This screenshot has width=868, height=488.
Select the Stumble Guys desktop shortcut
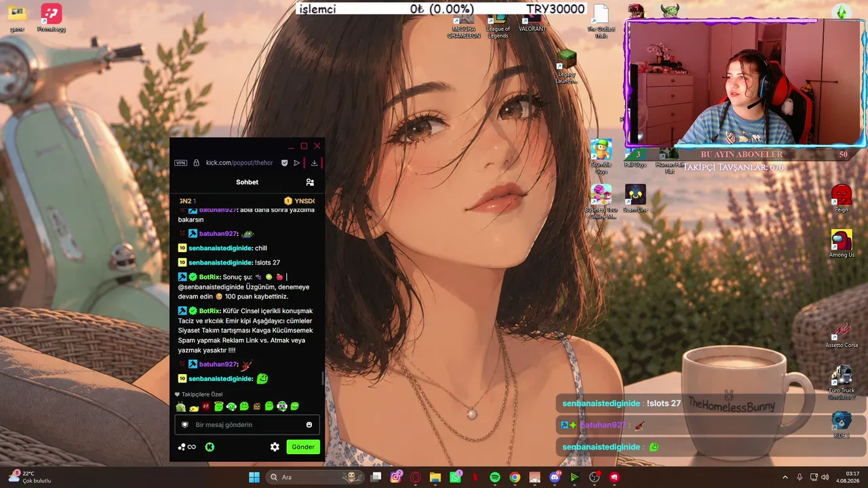tap(601, 157)
